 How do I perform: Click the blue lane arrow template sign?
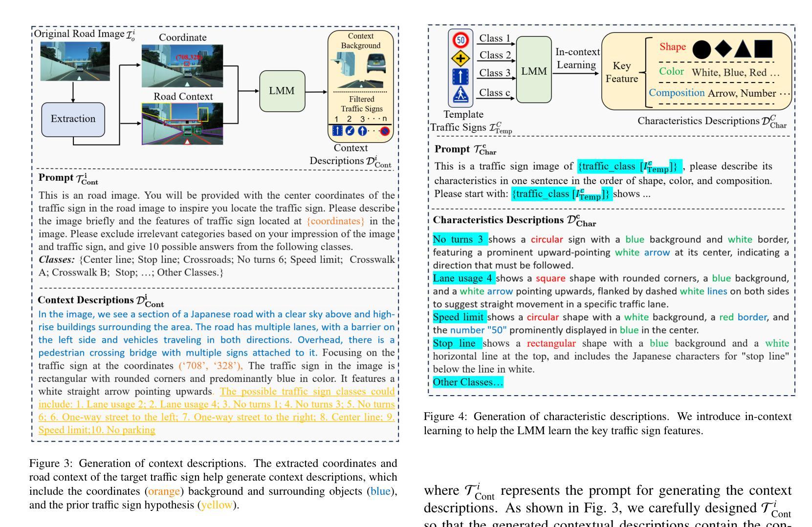(x=461, y=77)
